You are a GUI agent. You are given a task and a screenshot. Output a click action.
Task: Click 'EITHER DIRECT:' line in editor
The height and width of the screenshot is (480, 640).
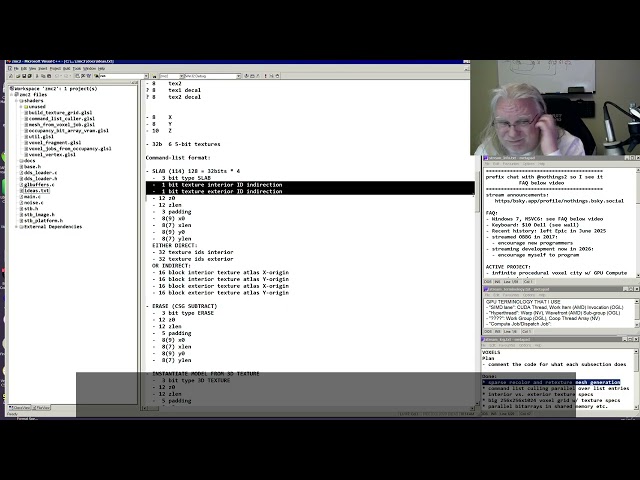(x=175, y=245)
